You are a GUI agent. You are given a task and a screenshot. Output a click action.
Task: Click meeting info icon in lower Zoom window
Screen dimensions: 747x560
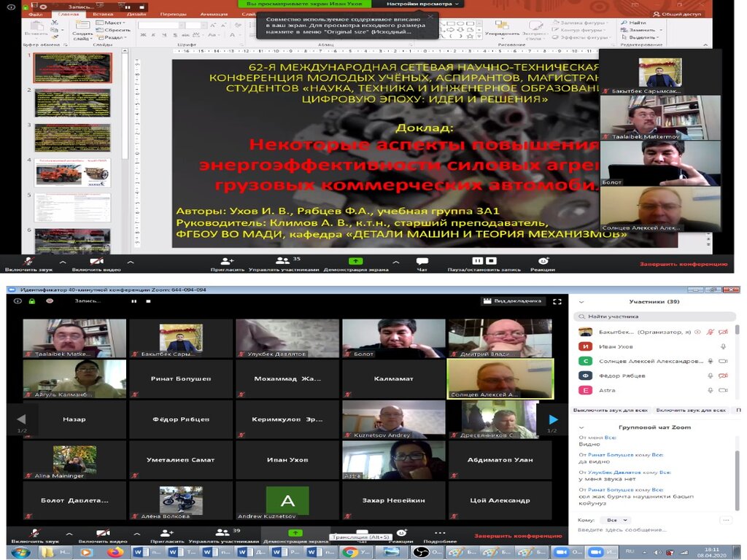[x=18, y=301]
